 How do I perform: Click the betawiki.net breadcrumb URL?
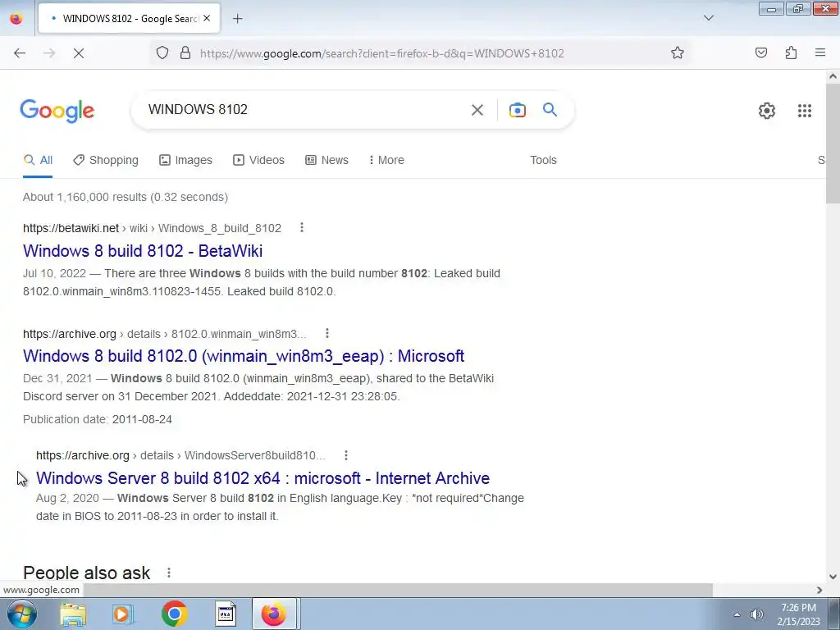pyautogui.click(x=152, y=228)
